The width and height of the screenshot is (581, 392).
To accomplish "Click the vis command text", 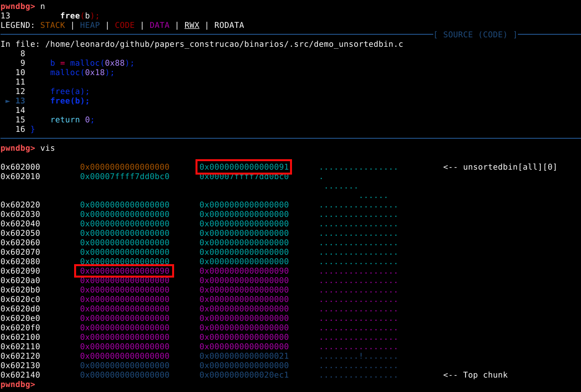I will [47, 148].
